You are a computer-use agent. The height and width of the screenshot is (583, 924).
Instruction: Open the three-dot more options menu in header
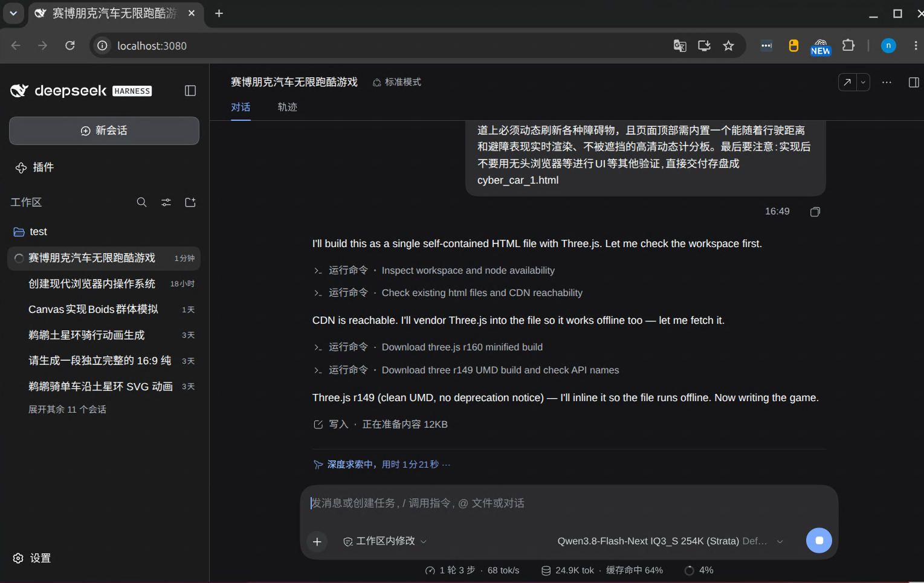tap(887, 82)
